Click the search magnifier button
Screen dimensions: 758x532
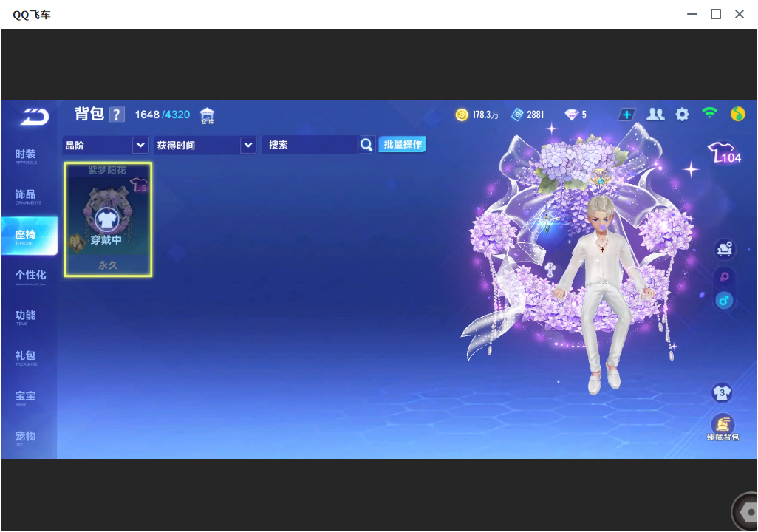coord(366,145)
